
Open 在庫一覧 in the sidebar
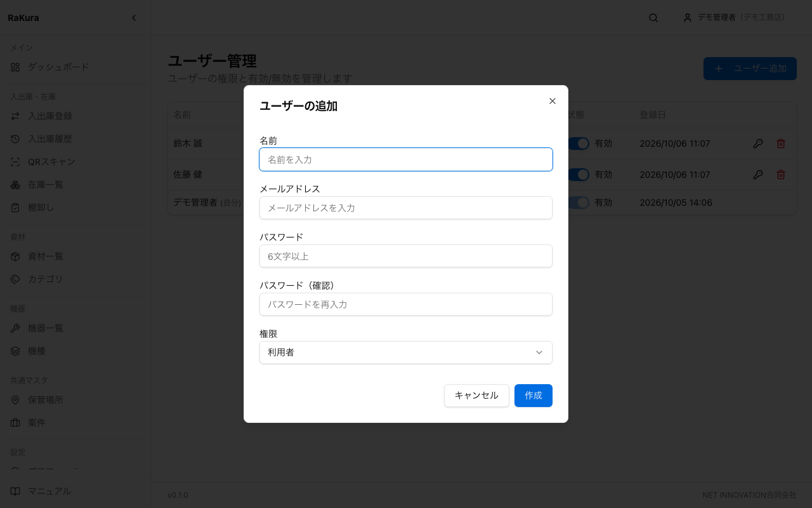(x=76, y=185)
